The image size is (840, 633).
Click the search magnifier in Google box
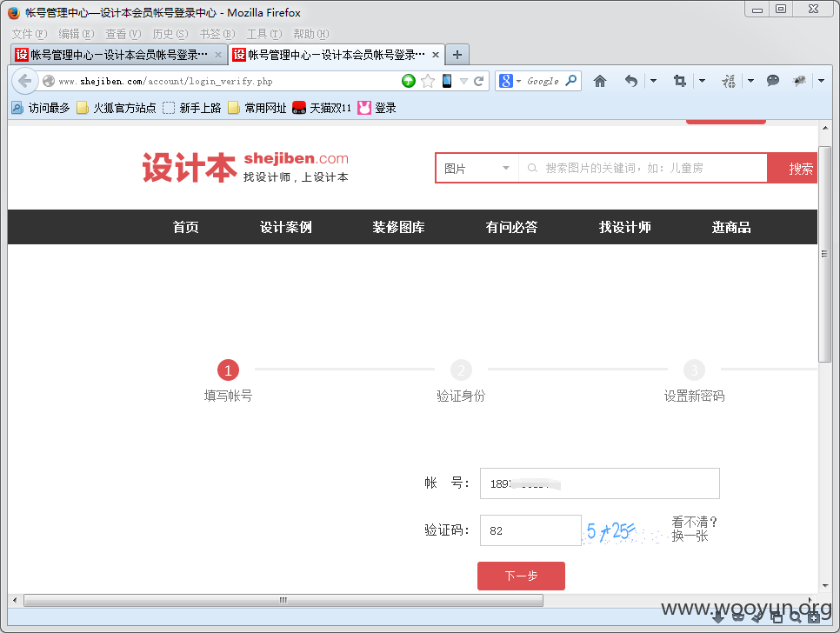click(571, 81)
